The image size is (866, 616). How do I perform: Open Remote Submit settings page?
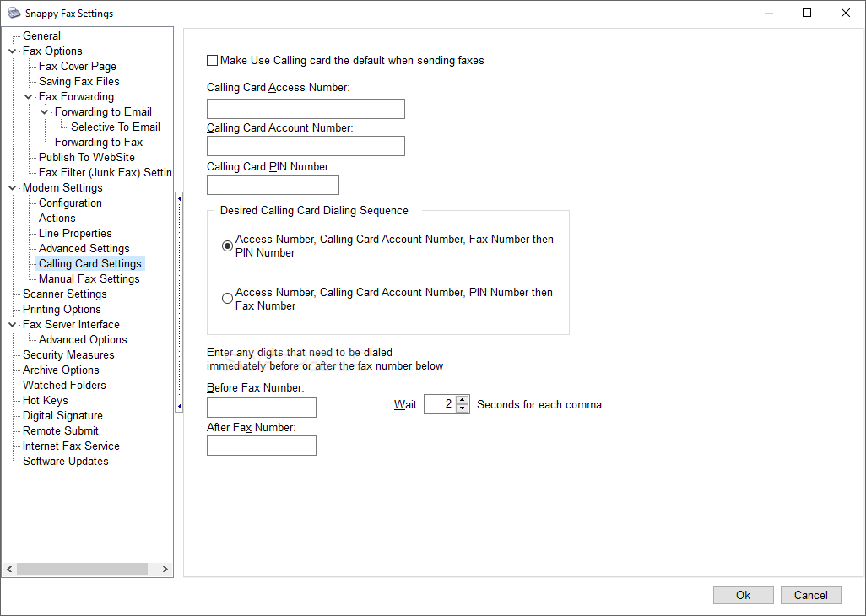tap(60, 430)
